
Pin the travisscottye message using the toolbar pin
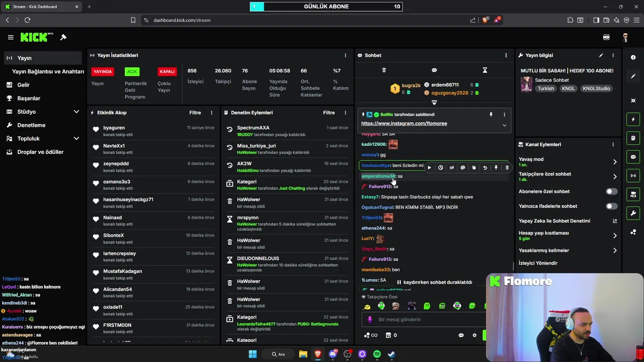[496, 168]
